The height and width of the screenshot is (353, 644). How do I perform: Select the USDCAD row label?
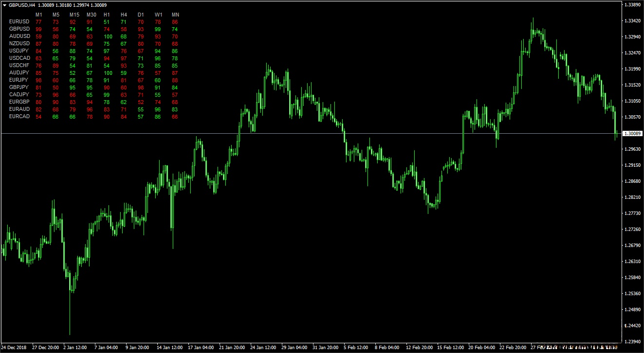point(19,58)
